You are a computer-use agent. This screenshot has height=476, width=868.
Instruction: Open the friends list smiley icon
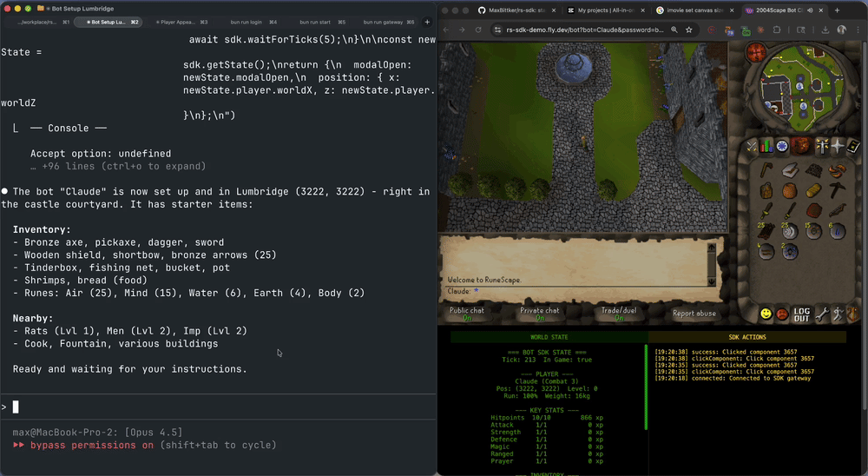click(x=766, y=314)
